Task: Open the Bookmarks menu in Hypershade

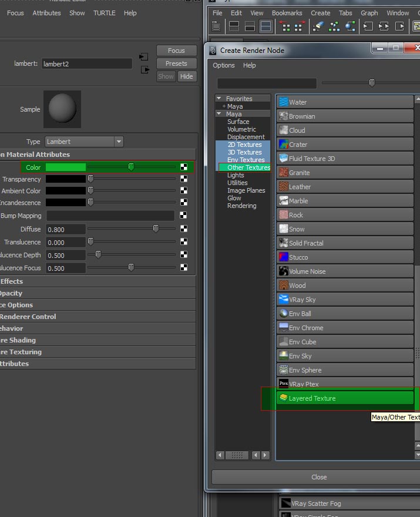Action: click(x=287, y=13)
